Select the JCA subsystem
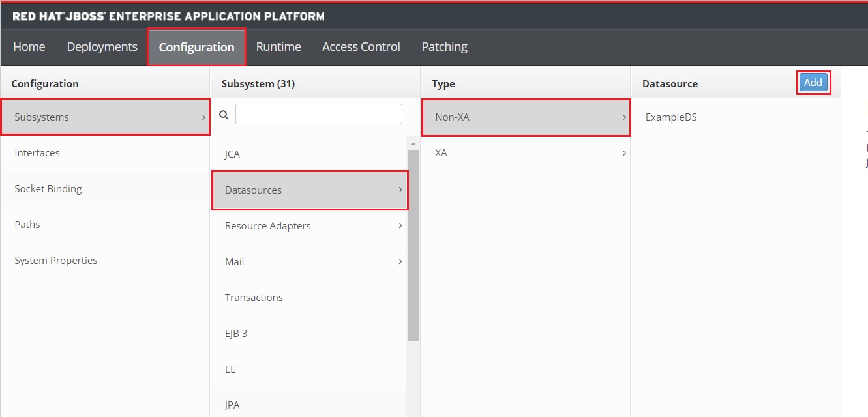Screen dimensions: 868x417 [x=232, y=154]
